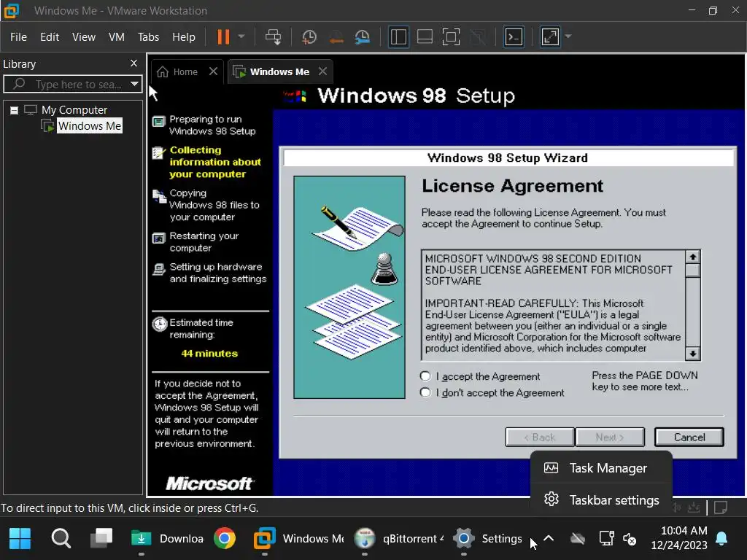Click the license text scroll up arrow
747x560 pixels.
tap(693, 257)
